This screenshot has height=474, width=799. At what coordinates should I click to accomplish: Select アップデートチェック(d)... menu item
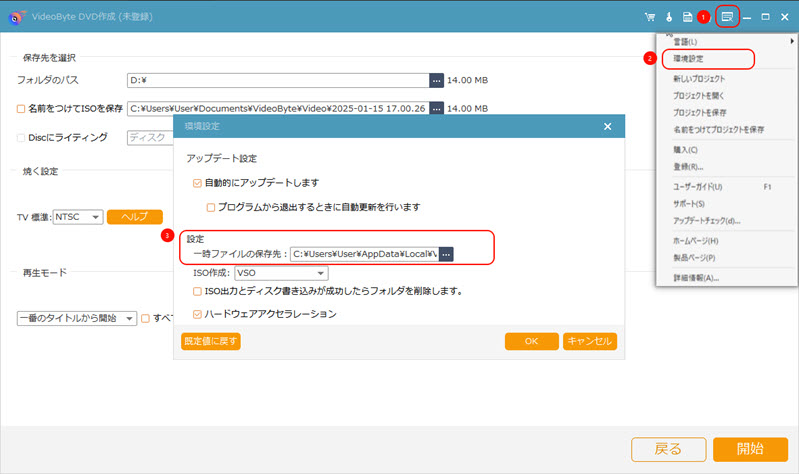click(x=707, y=221)
